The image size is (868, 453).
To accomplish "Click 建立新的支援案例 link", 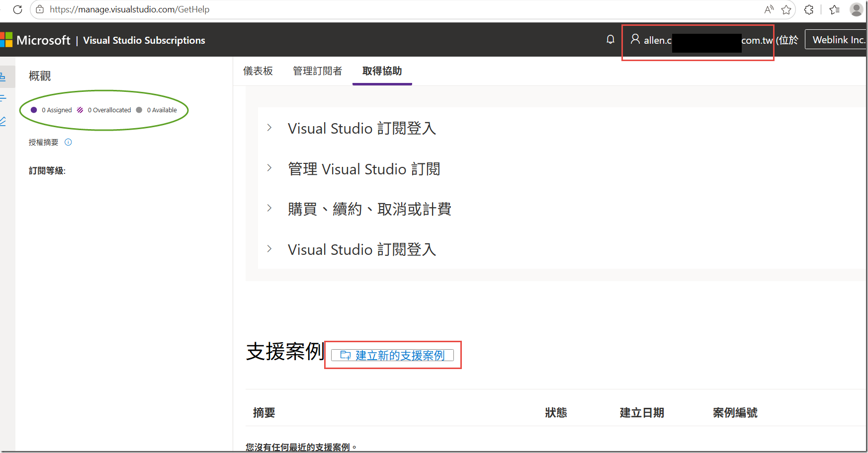I will [x=392, y=355].
